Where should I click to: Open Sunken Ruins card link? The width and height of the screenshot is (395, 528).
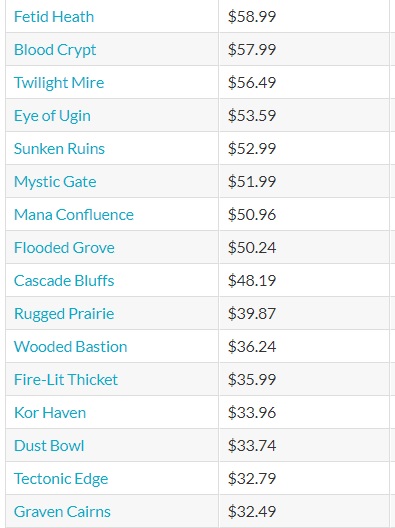(59, 148)
